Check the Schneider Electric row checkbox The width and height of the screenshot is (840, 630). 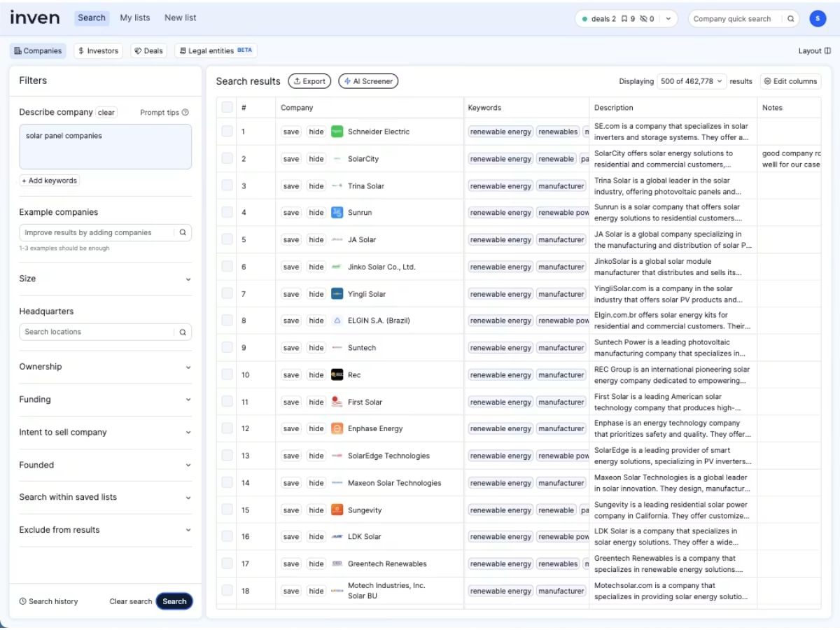[227, 131]
